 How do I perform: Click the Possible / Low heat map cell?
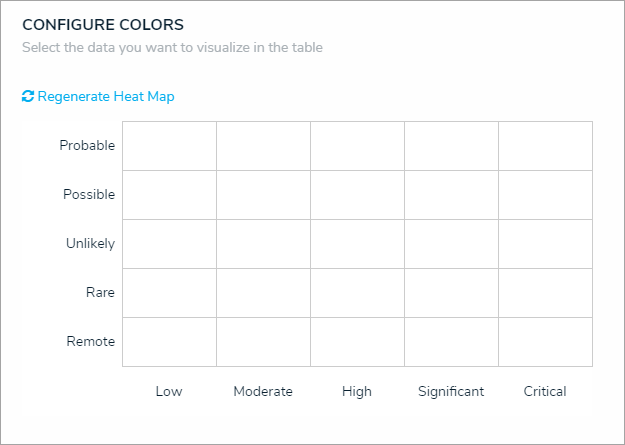169,195
